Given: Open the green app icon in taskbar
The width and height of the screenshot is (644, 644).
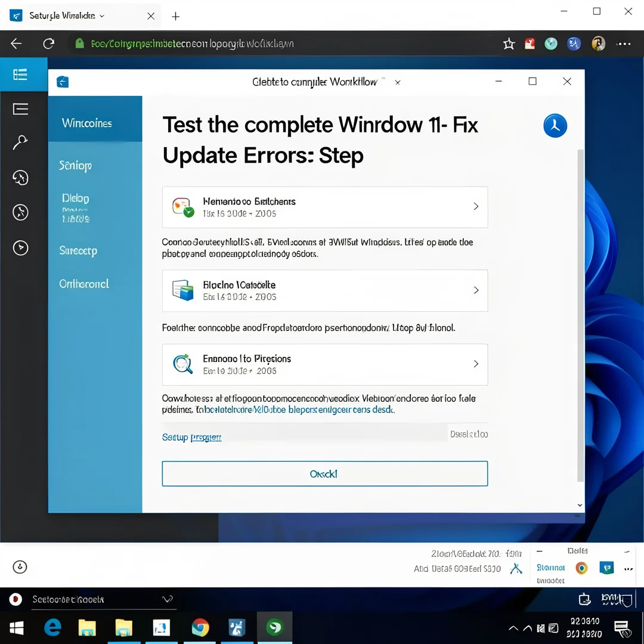Looking at the screenshot, I should click(275, 627).
